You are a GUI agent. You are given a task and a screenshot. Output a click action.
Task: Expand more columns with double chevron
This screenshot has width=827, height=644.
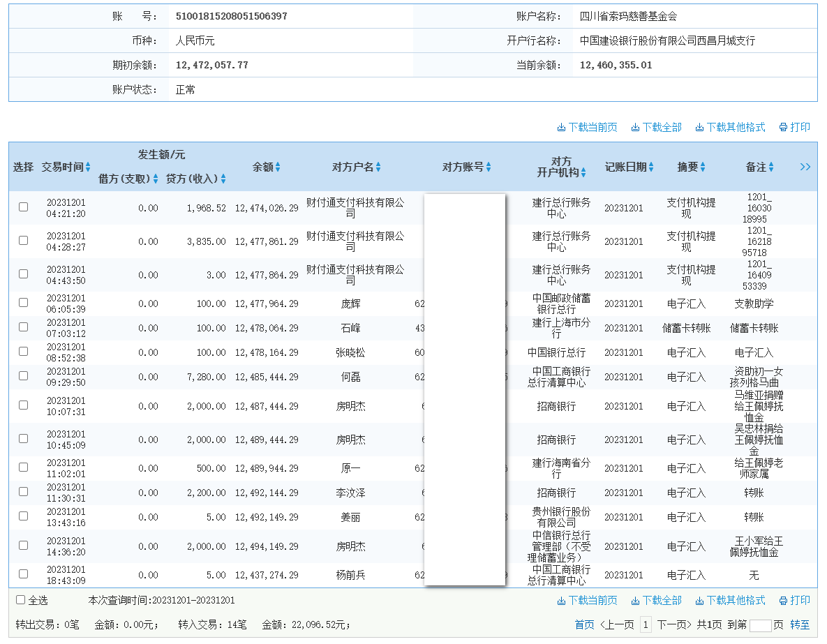tap(805, 167)
